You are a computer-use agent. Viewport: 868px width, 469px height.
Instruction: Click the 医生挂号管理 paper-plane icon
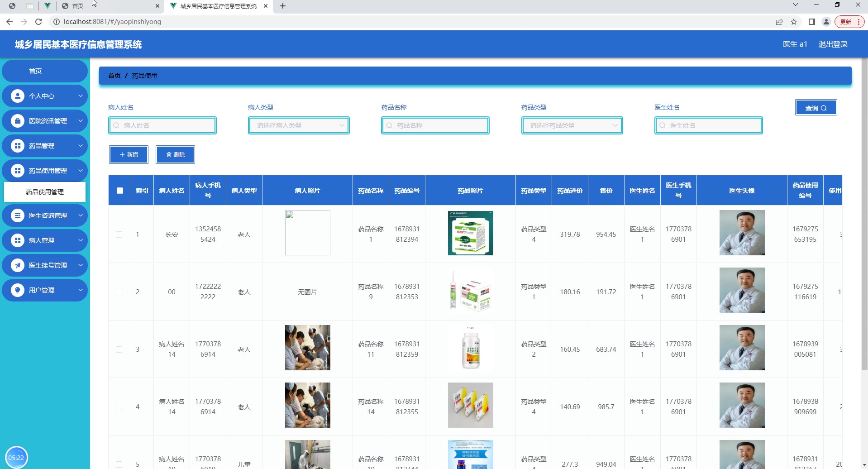coord(17,265)
